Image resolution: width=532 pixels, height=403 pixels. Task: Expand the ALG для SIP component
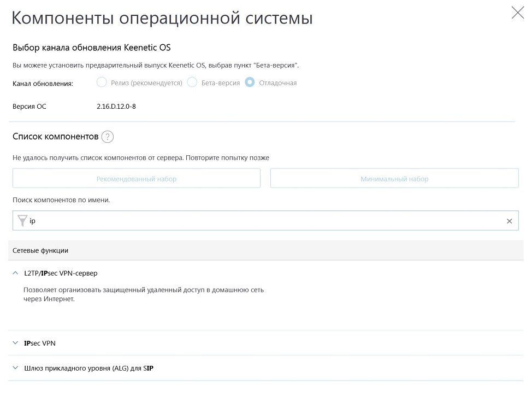(x=15, y=368)
